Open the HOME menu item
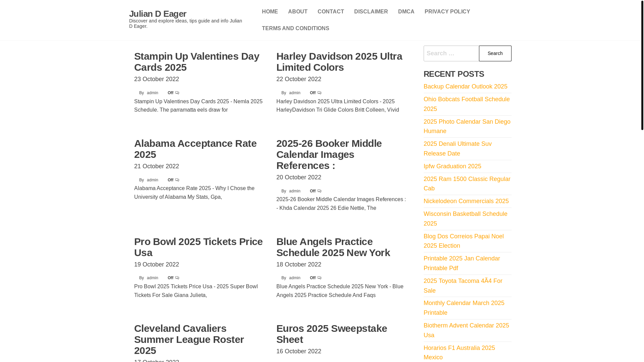The width and height of the screenshot is (644, 362). 270,12
